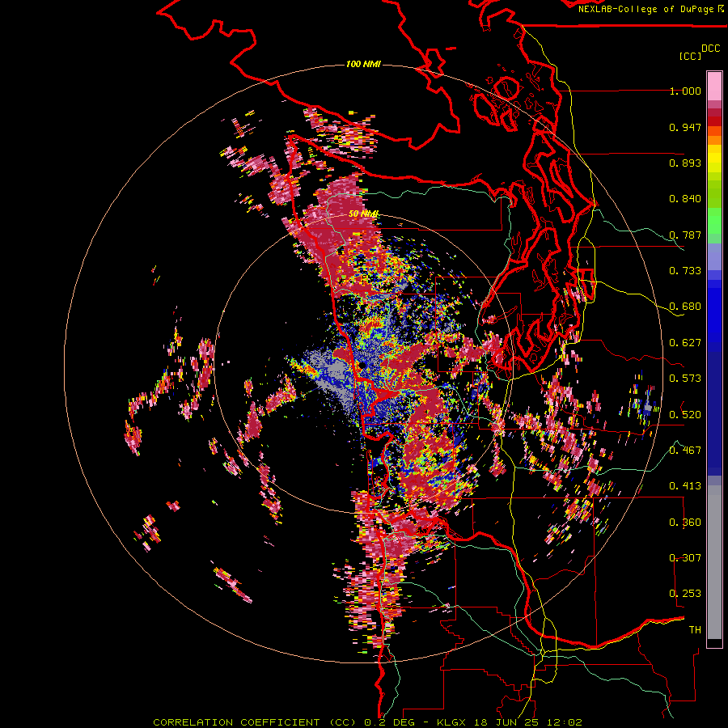Click the 0.573 value on color scale
Image resolution: width=728 pixels, height=728 pixels.
point(685,379)
